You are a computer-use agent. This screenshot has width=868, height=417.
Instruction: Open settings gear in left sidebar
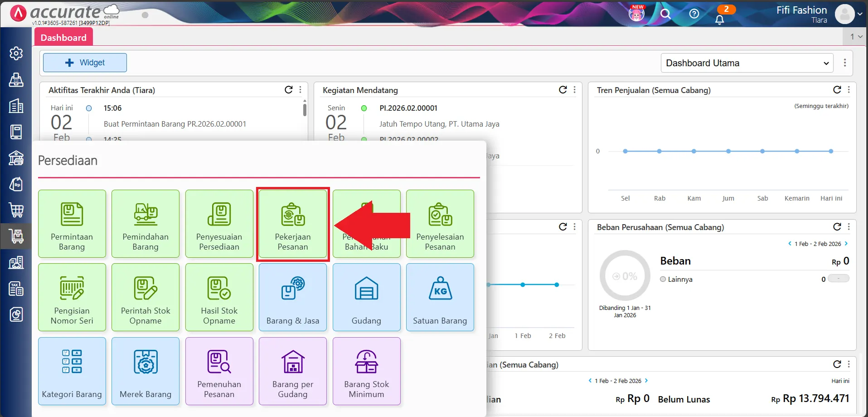[16, 54]
